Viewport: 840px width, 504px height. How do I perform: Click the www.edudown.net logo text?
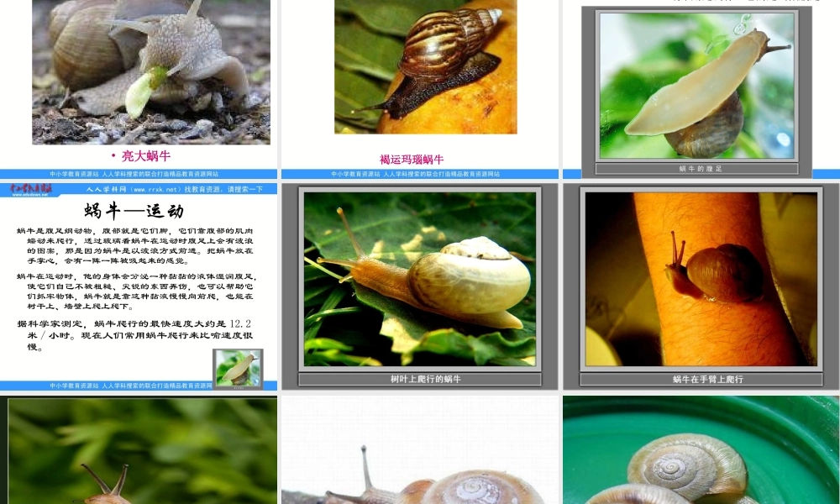(x=29, y=196)
